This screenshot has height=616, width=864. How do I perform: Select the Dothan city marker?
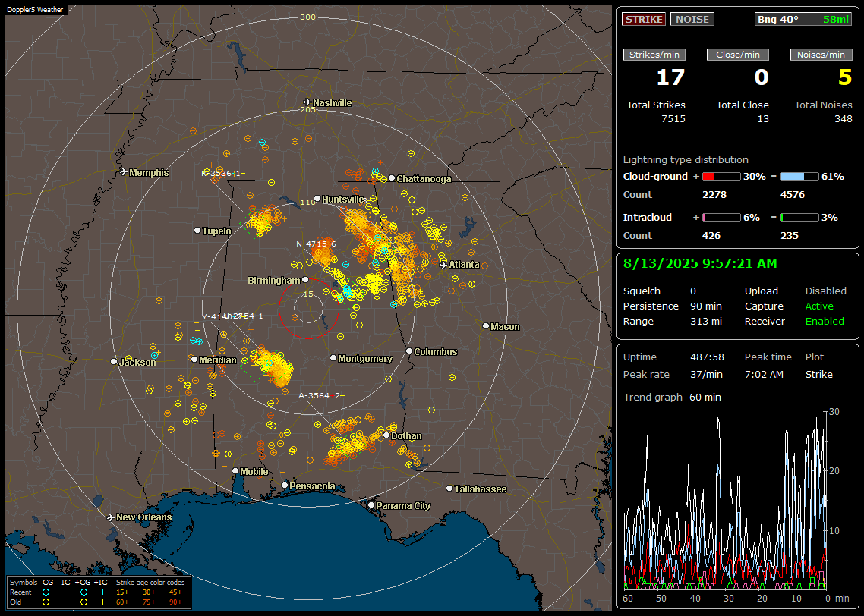pyautogui.click(x=386, y=435)
